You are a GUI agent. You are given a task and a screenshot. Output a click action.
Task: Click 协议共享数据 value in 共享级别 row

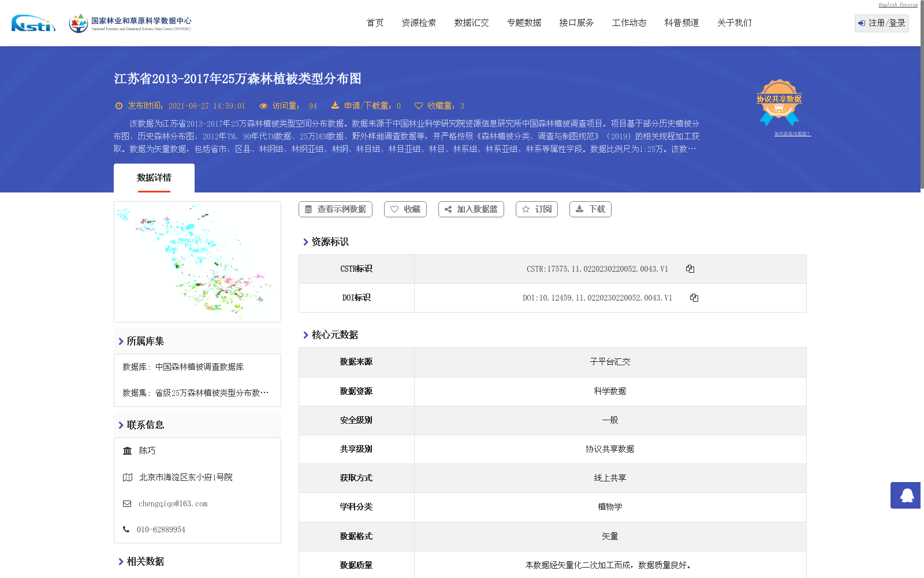click(610, 449)
